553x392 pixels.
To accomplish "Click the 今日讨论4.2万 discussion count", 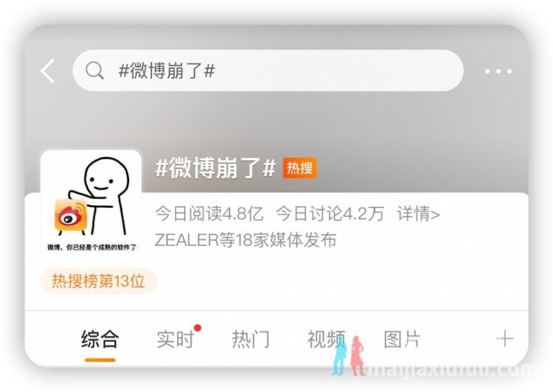I will (330, 214).
